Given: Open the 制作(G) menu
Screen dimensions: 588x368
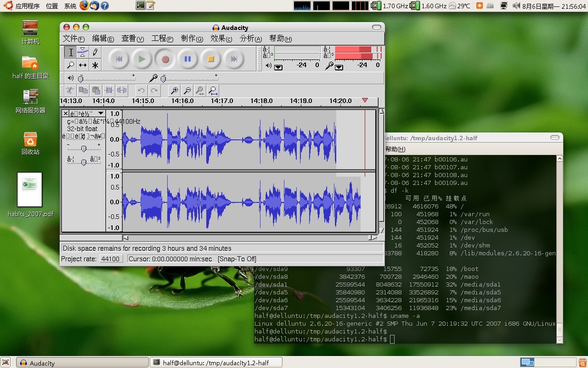Looking at the screenshot, I should click(192, 39).
